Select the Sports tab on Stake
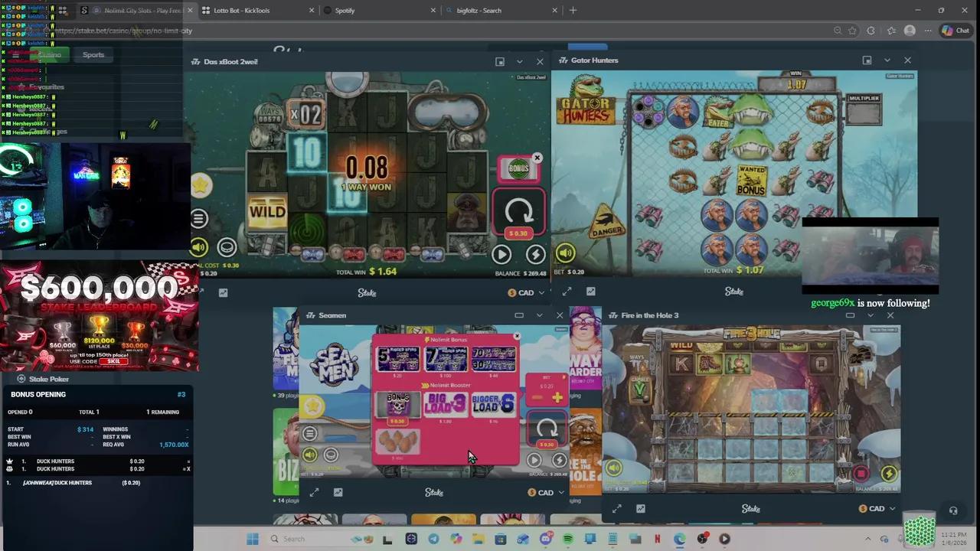980x551 pixels. coord(93,54)
